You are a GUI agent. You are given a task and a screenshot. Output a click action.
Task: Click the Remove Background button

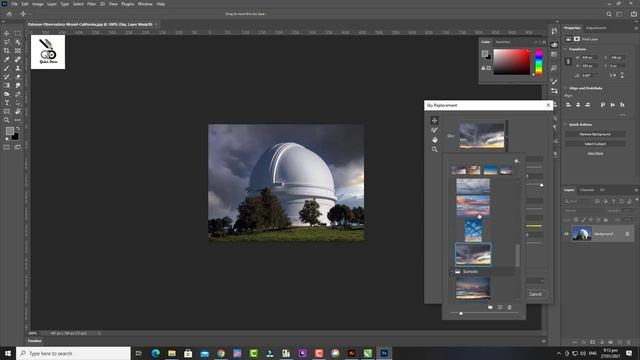pos(595,134)
